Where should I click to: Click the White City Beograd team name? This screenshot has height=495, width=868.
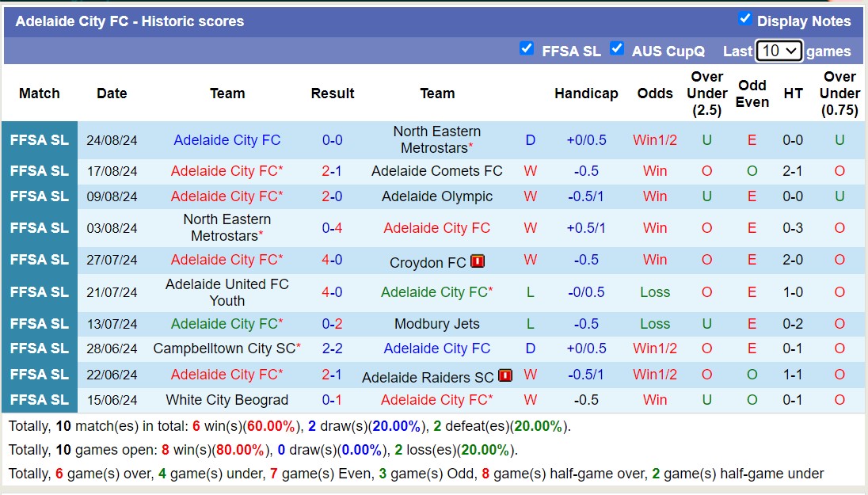227,400
